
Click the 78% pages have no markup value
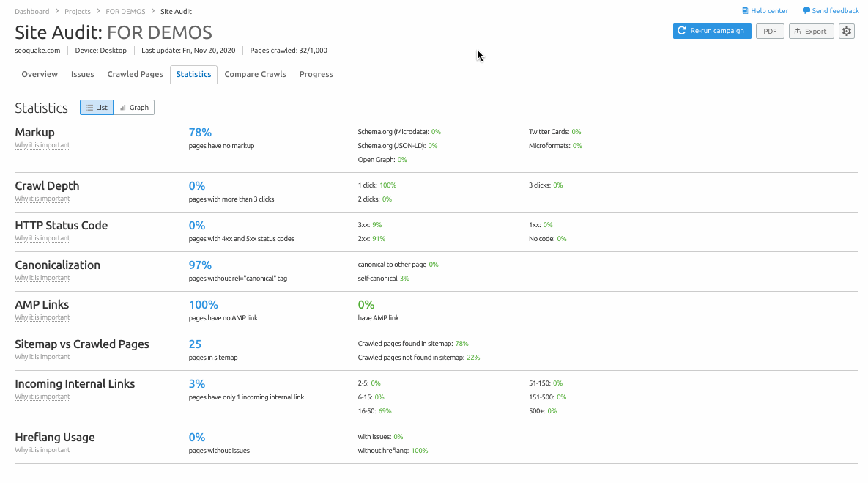[x=200, y=133]
